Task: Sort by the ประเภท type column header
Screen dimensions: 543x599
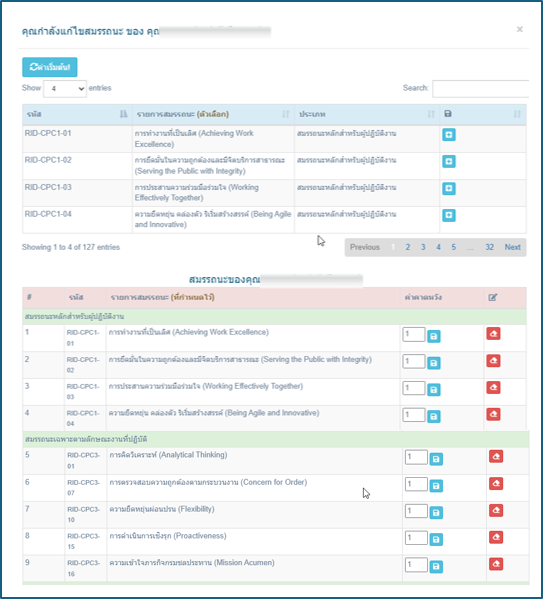Action: point(367,114)
